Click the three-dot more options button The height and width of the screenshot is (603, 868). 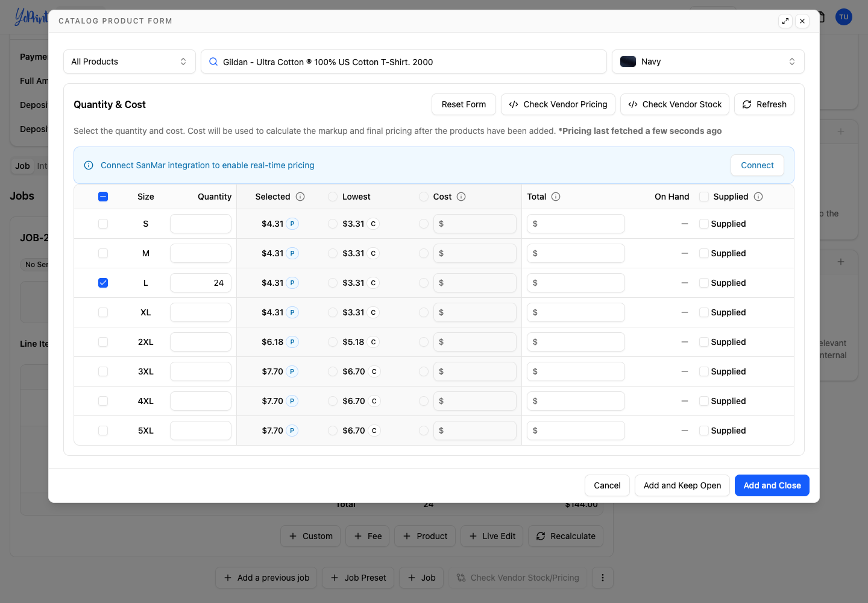click(x=603, y=578)
